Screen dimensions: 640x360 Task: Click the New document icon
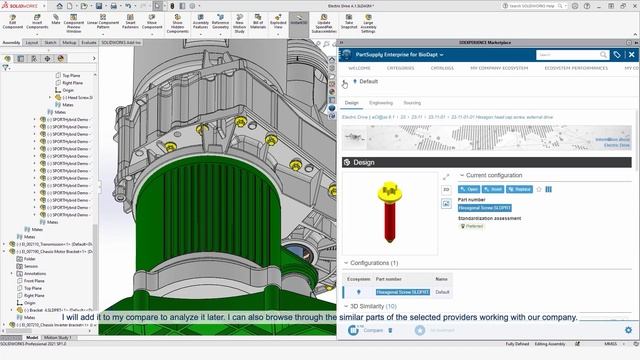tap(69, 6)
